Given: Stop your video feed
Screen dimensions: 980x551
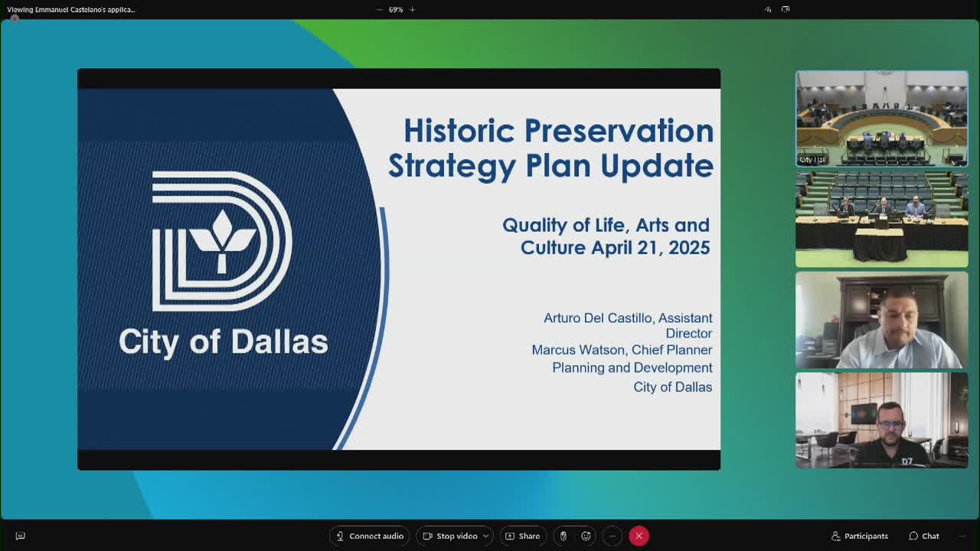Looking at the screenshot, I should point(449,536).
